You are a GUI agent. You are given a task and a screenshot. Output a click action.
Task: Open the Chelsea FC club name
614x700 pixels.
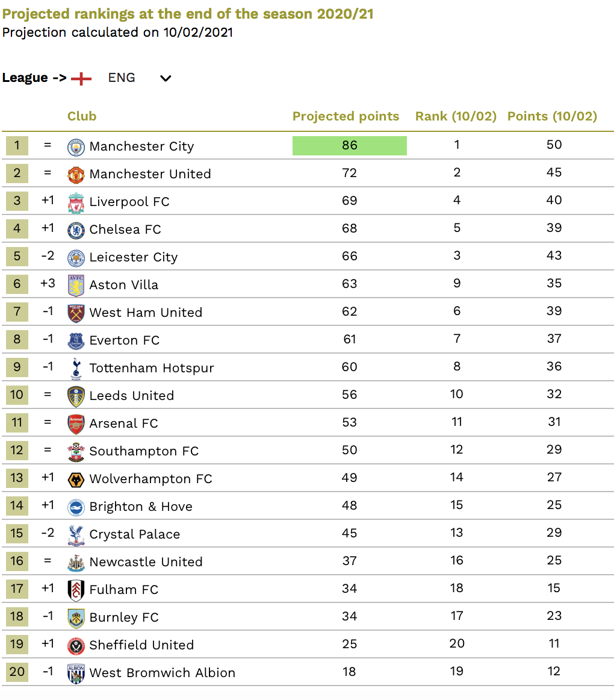(125, 230)
